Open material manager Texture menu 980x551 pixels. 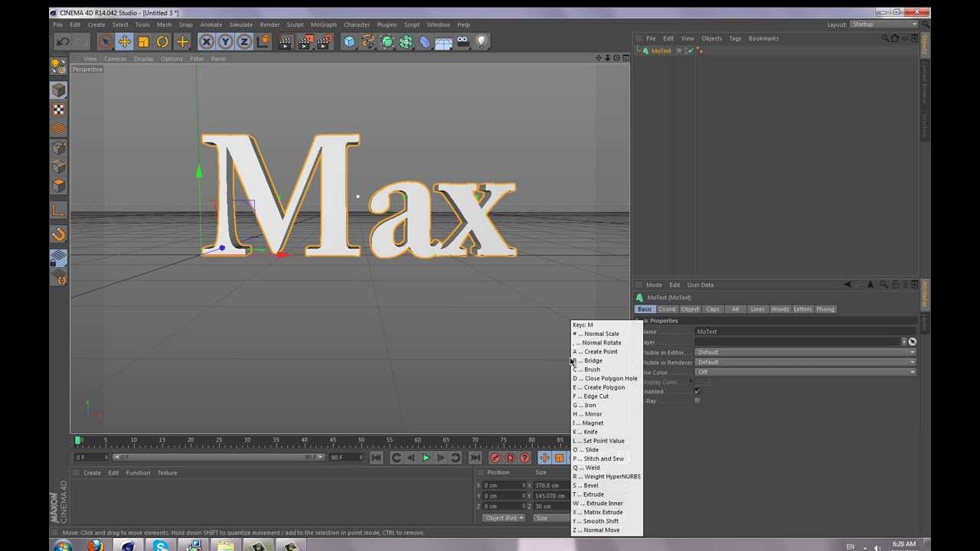(167, 473)
